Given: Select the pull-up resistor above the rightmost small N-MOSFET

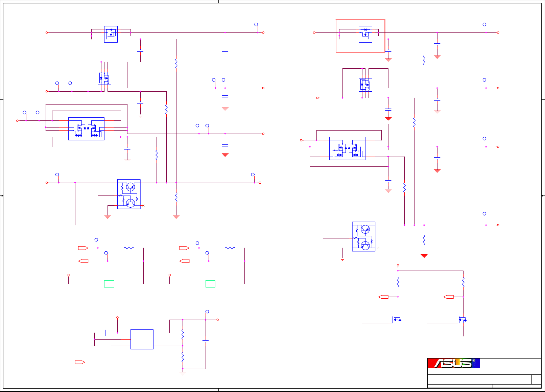Looking at the screenshot, I should (463, 282).
